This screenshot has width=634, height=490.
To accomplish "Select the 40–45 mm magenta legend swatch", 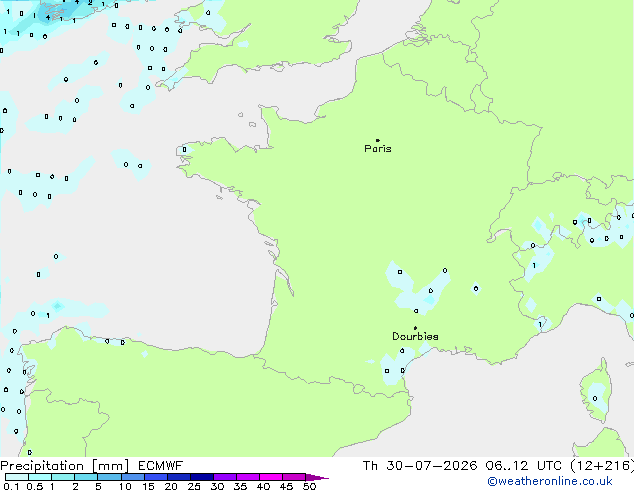I will (271, 477).
